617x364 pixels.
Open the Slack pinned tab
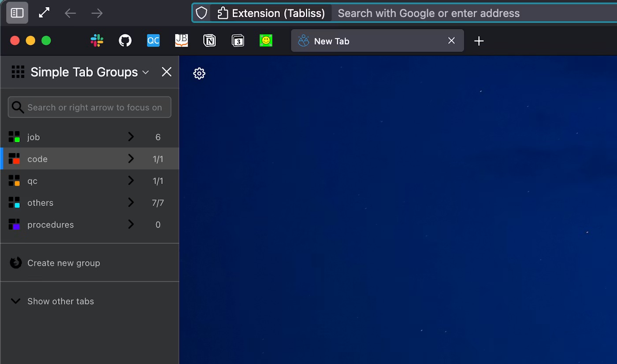point(97,41)
